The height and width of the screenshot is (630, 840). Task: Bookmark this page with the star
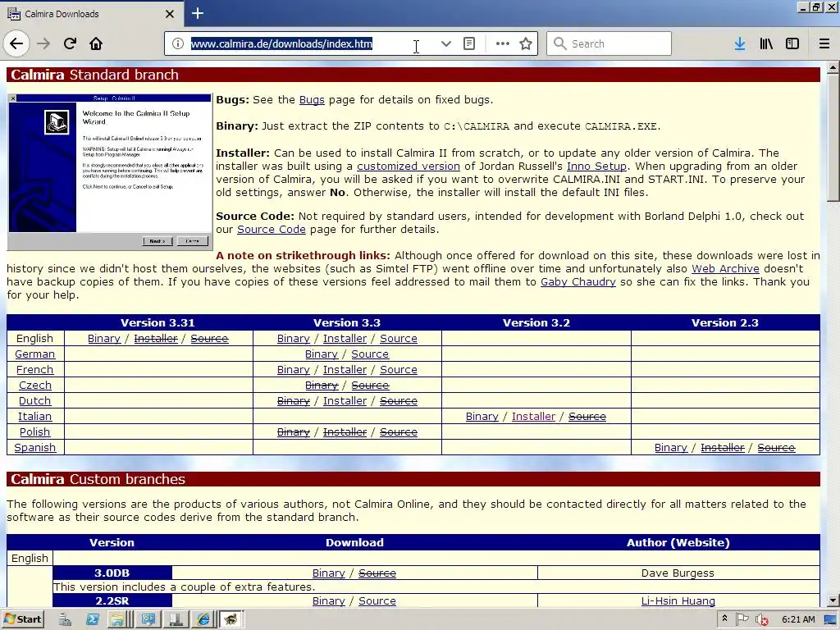[x=526, y=43]
